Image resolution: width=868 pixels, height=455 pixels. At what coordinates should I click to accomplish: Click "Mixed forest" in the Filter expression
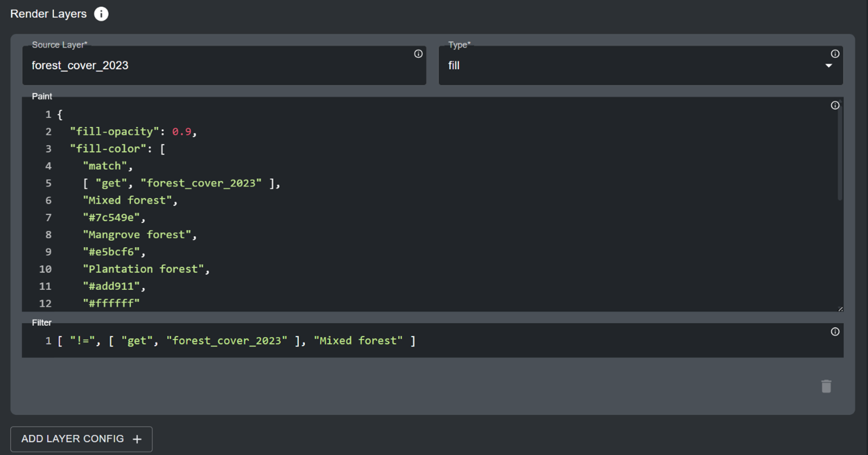[358, 341]
